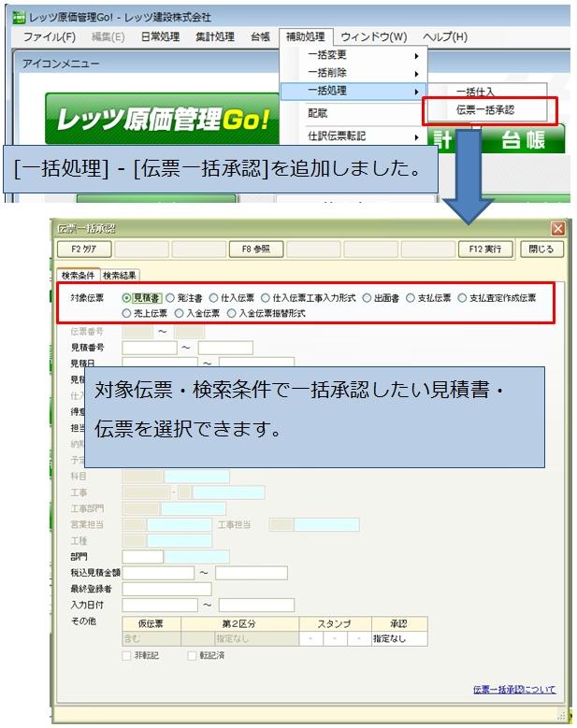Select the 売上伝票 radio button
Viewport: 577px width, 728px height.
(x=144, y=314)
